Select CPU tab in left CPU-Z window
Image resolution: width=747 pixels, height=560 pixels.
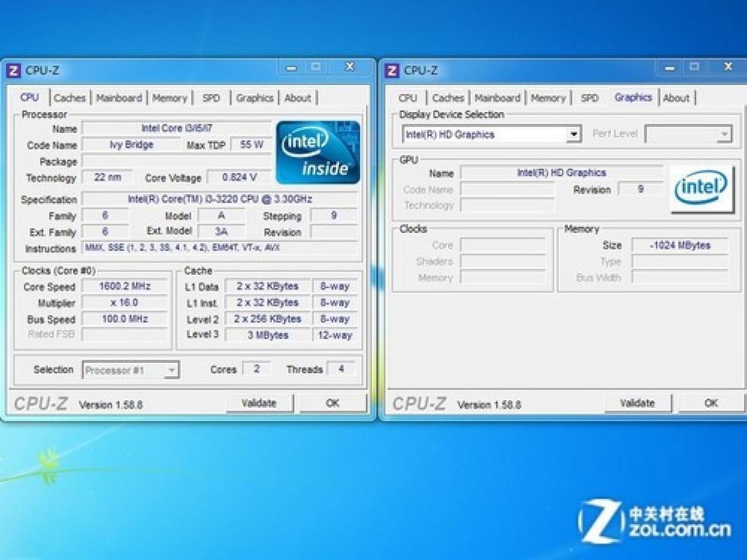[x=30, y=97]
